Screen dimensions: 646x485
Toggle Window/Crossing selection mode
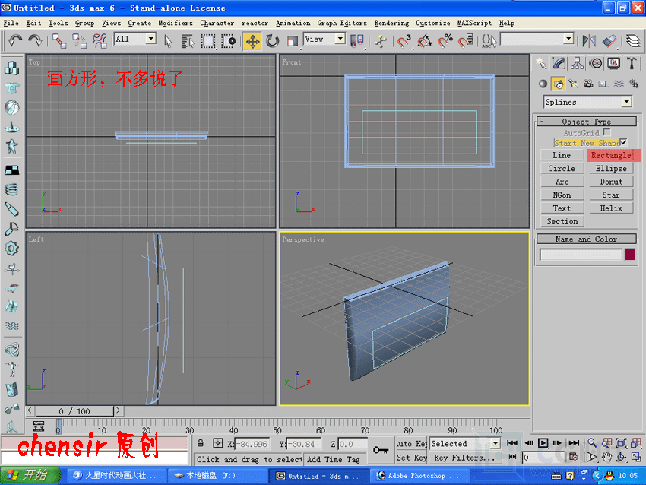coord(228,41)
